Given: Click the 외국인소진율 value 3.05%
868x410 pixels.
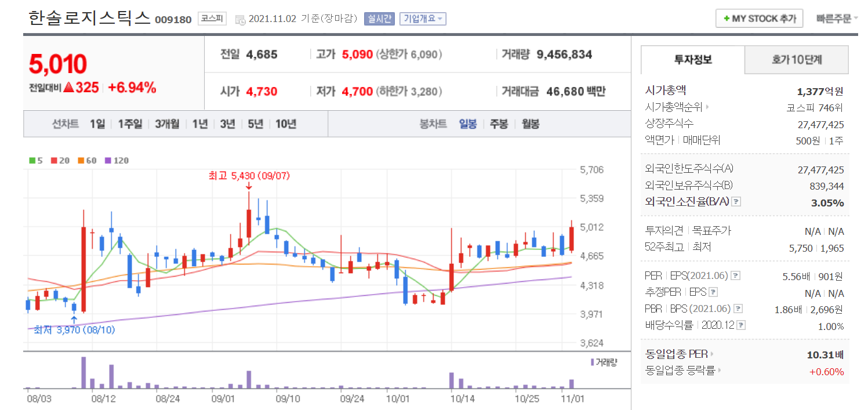Looking at the screenshot, I should pos(827,202).
